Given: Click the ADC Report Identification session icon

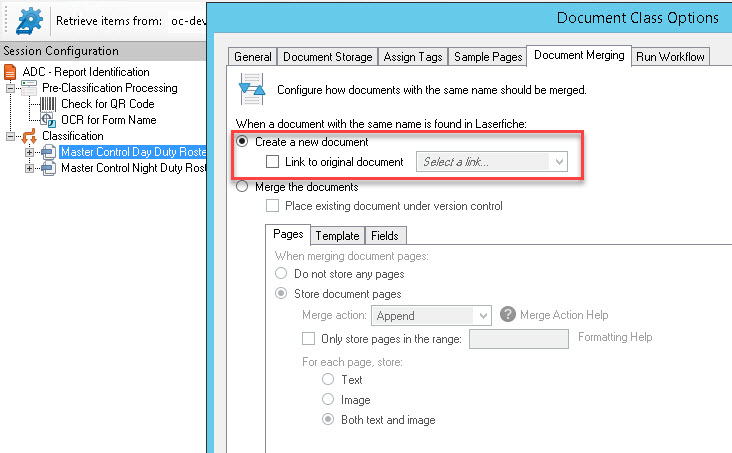Looking at the screenshot, I should 10,72.
